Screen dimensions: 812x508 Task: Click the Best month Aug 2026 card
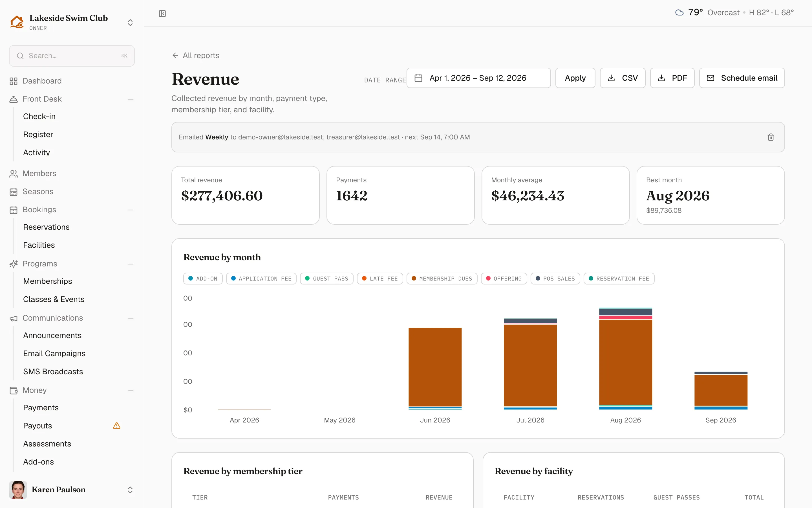click(x=711, y=195)
